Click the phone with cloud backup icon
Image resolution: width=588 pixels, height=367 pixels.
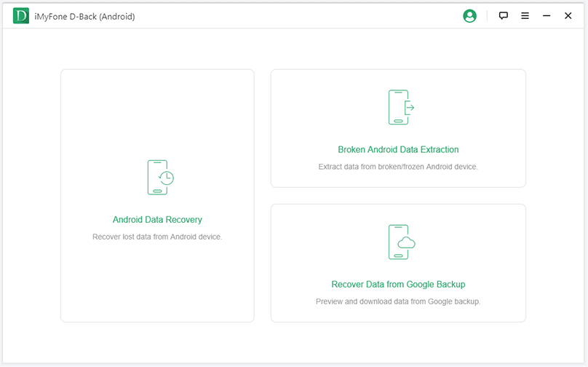click(400, 242)
